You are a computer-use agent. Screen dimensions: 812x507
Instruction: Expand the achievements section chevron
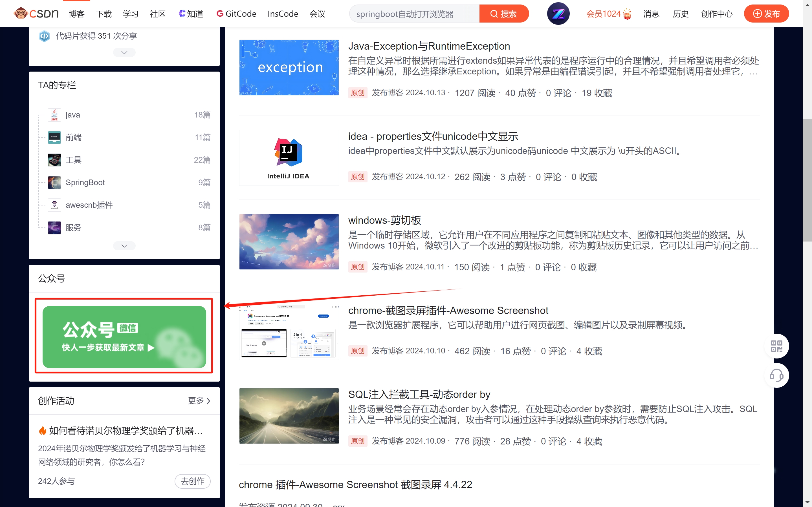pos(124,52)
